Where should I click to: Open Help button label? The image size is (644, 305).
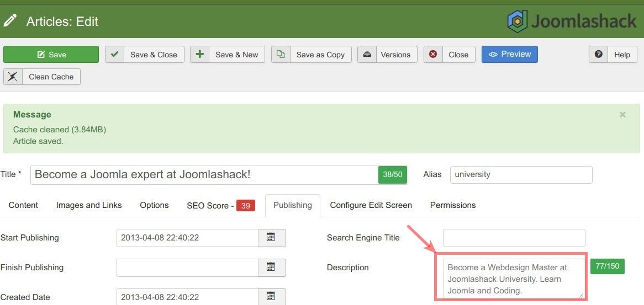pyautogui.click(x=622, y=55)
